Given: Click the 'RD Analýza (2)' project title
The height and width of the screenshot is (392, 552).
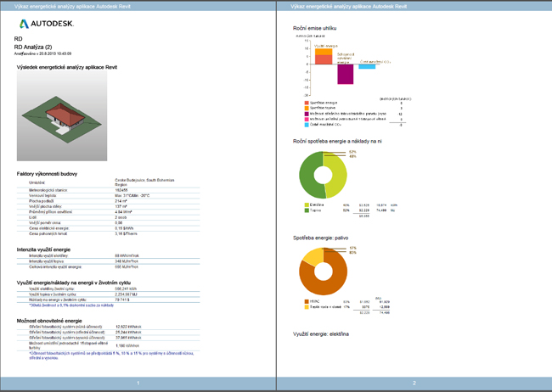Looking at the screenshot, I should (34, 47).
